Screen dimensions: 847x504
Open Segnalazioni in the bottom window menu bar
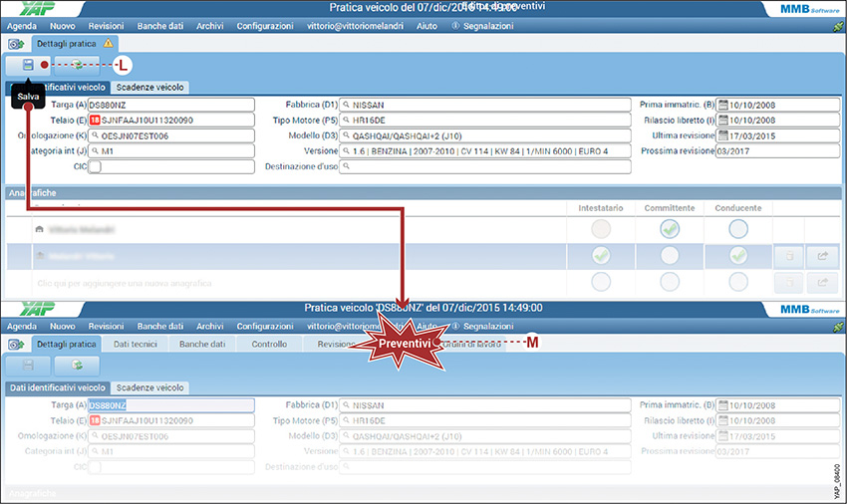click(x=488, y=327)
